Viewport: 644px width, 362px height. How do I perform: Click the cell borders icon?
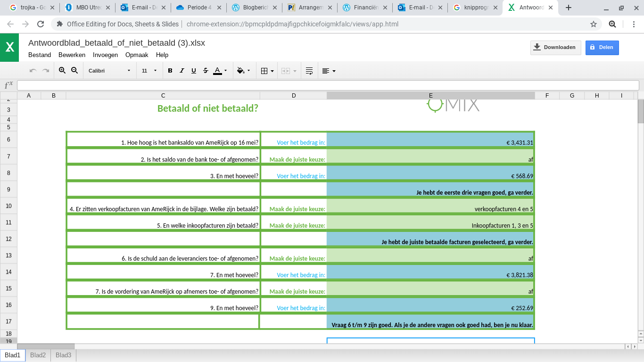point(267,71)
